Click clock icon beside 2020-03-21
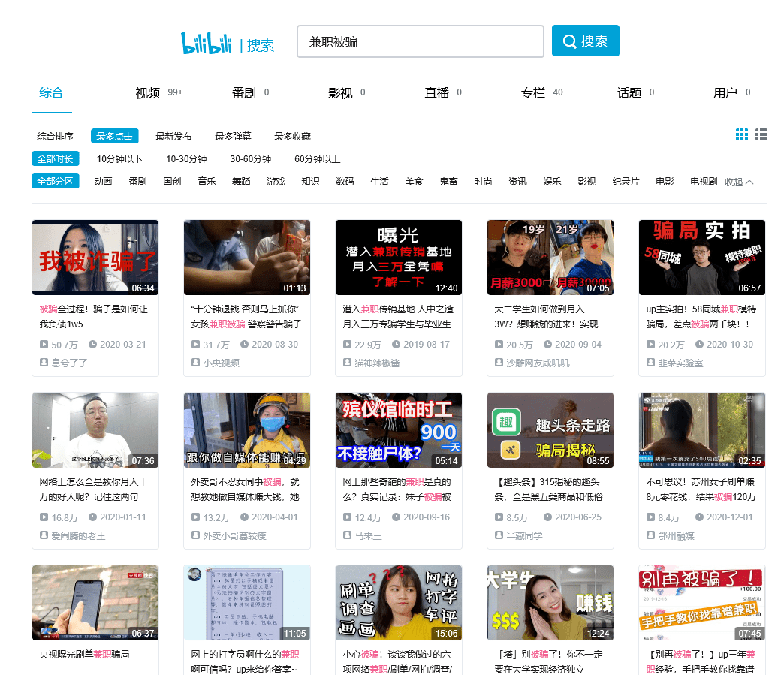The height and width of the screenshot is (675, 784). pyautogui.click(x=92, y=344)
